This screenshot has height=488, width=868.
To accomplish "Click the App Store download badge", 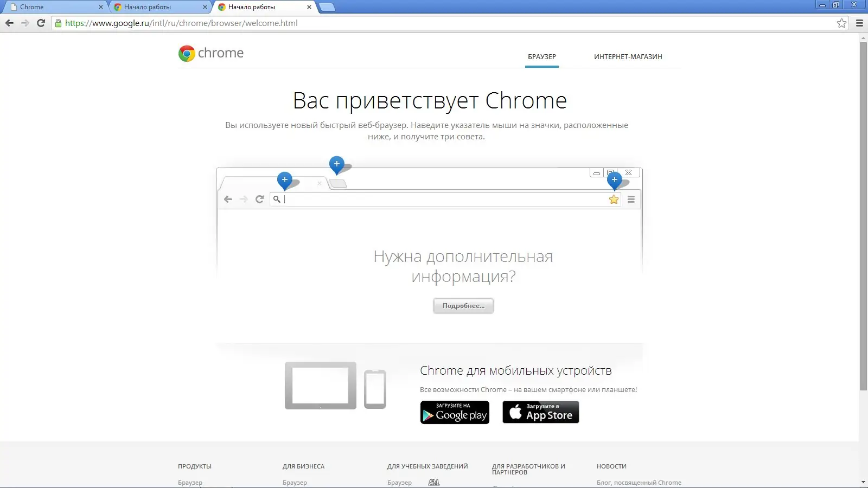I will click(x=540, y=412).
